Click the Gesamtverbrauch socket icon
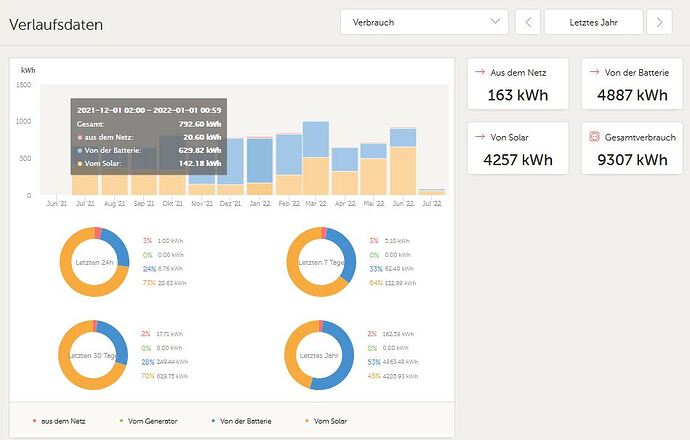The image size is (690, 440). [594, 136]
